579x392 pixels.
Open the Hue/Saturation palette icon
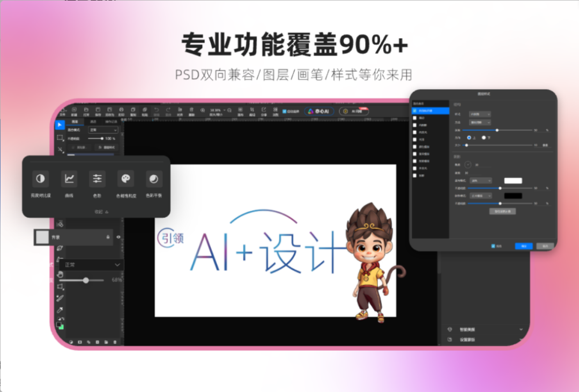click(125, 179)
